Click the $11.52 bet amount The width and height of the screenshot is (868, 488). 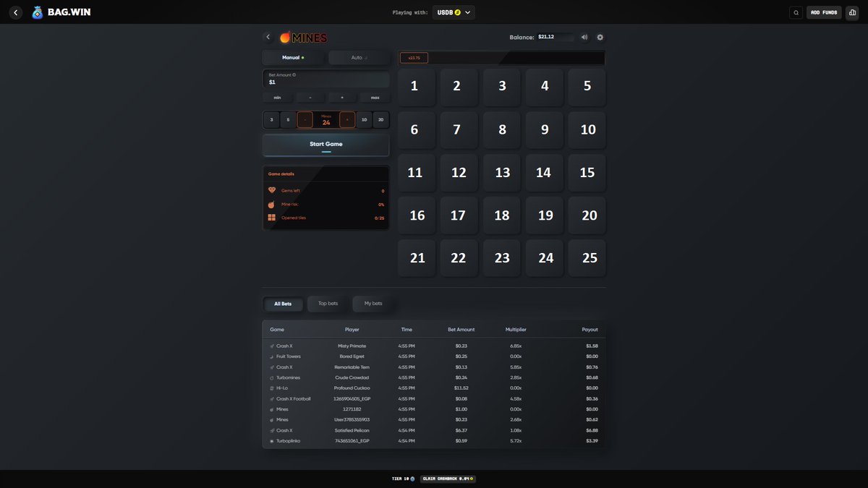pyautogui.click(x=461, y=388)
